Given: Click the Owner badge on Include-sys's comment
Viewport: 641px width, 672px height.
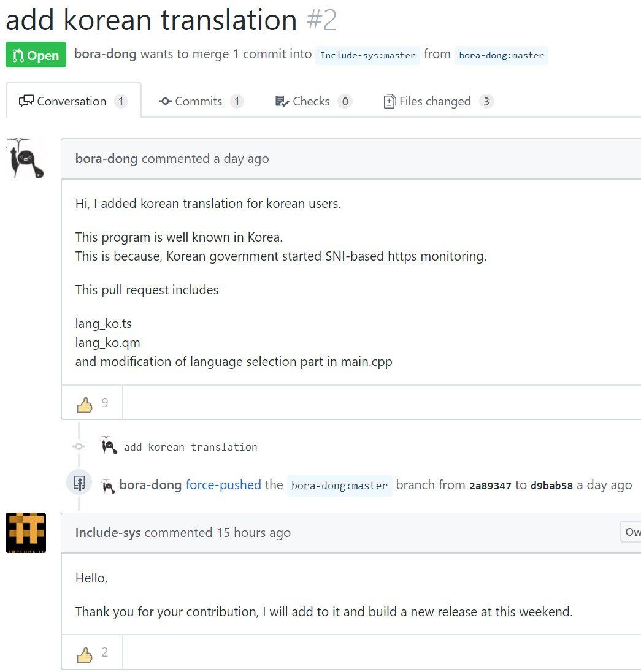Looking at the screenshot, I should 632,532.
